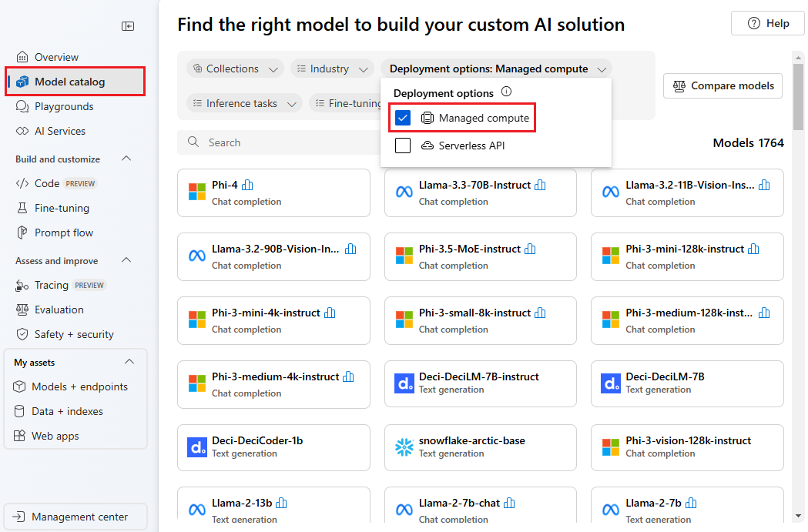
Task: Click the Deci logo on Deci-DeciLM-7B-instruct
Action: pyautogui.click(x=404, y=383)
